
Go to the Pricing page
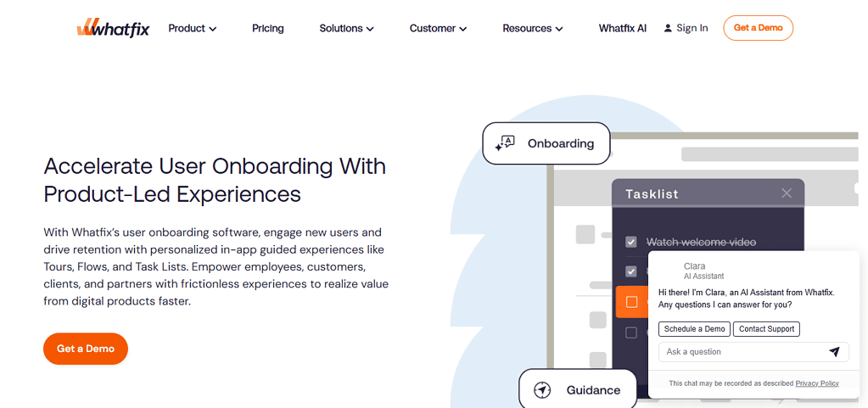pyautogui.click(x=268, y=28)
